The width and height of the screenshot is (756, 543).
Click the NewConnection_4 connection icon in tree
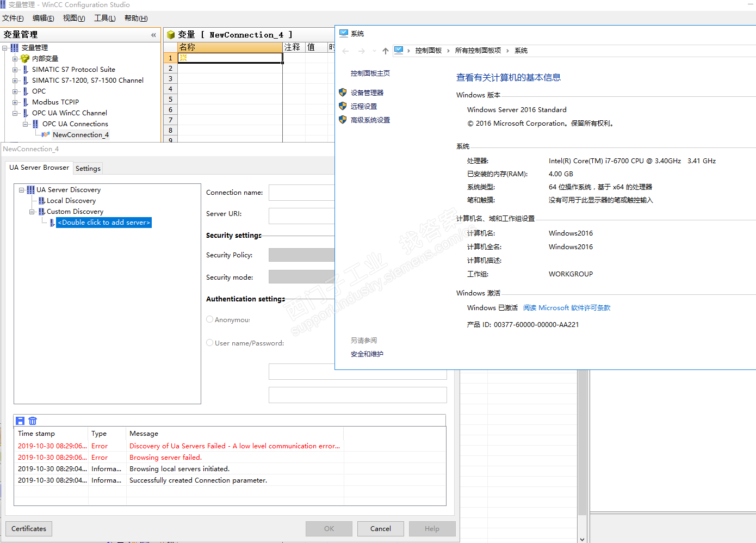click(x=46, y=135)
